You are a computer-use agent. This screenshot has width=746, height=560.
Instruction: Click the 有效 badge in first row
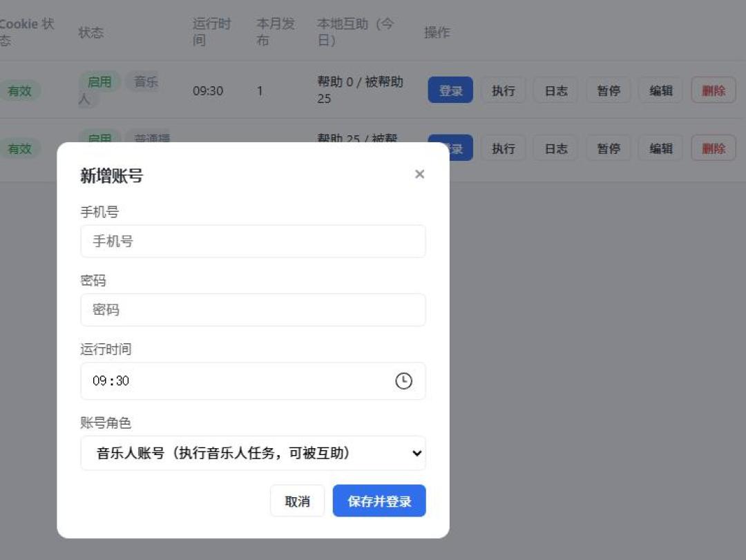[x=19, y=90]
